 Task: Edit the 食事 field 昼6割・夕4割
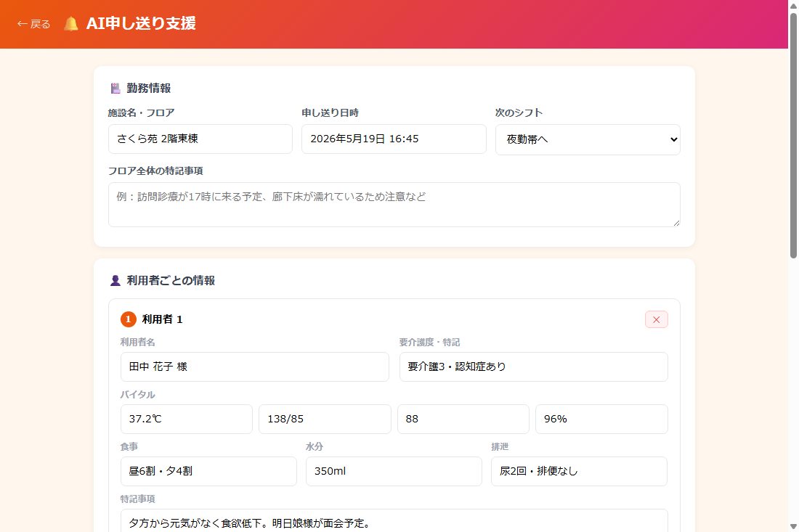pos(208,472)
